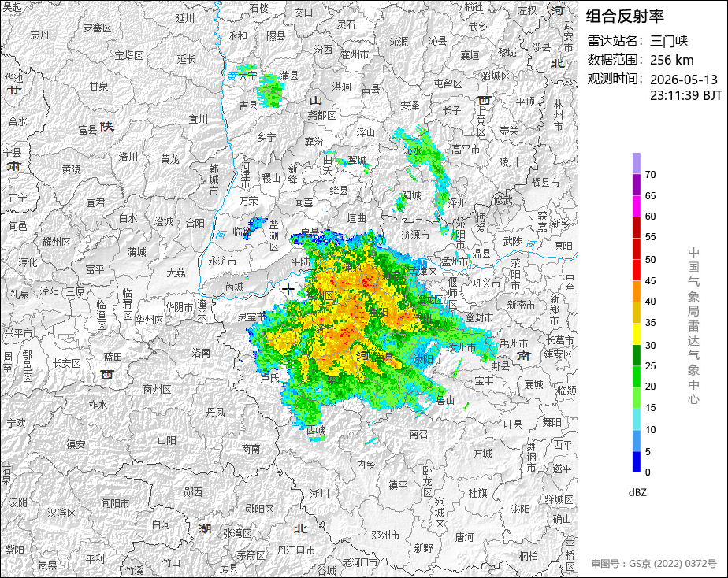Click the 辉县市 map label
The width and height of the screenshot is (728, 578).
click(x=545, y=183)
